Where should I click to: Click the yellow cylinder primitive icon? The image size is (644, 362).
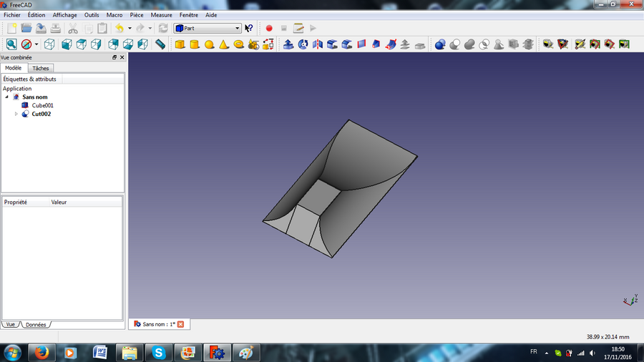[x=194, y=44]
